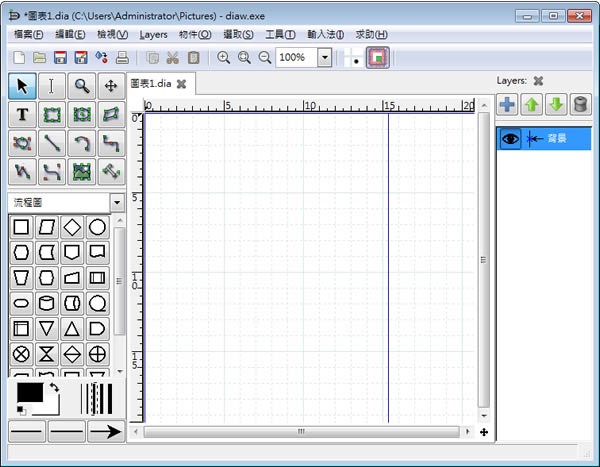Toggle object snapping button in toolbar

377,58
